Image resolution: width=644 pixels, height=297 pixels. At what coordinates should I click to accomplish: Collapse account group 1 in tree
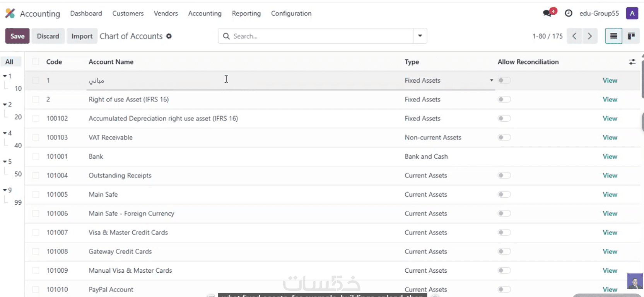click(x=5, y=76)
